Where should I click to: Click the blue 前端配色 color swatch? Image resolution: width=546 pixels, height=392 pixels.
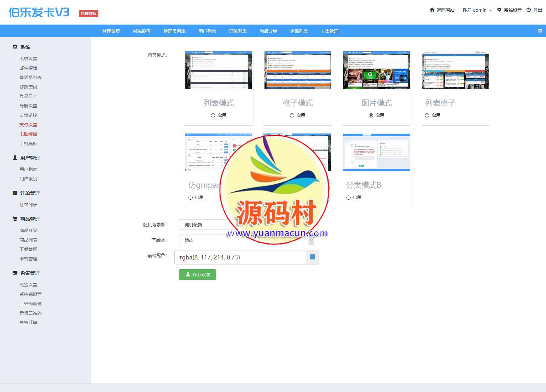312,257
